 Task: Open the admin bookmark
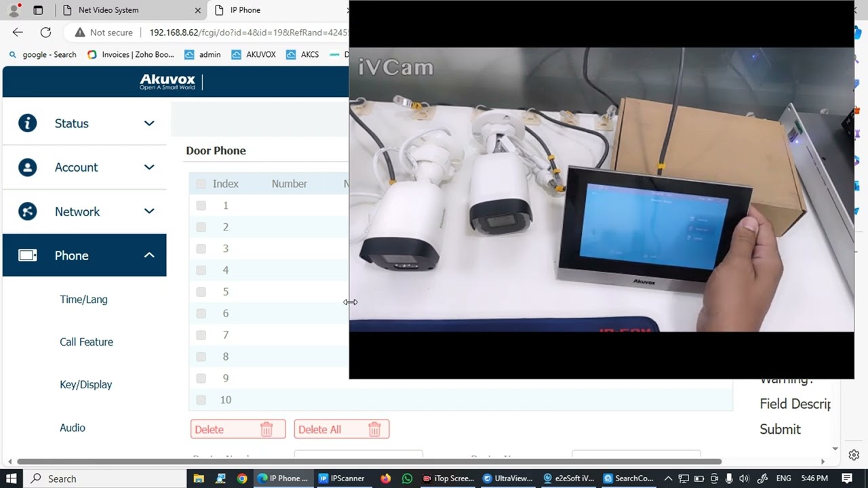[x=203, y=55]
